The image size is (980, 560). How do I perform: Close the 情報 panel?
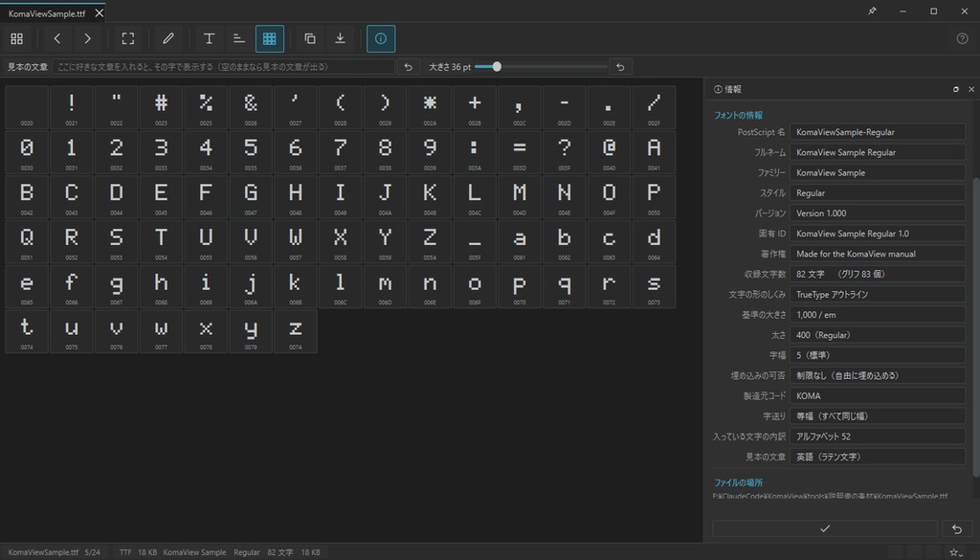coord(971,89)
